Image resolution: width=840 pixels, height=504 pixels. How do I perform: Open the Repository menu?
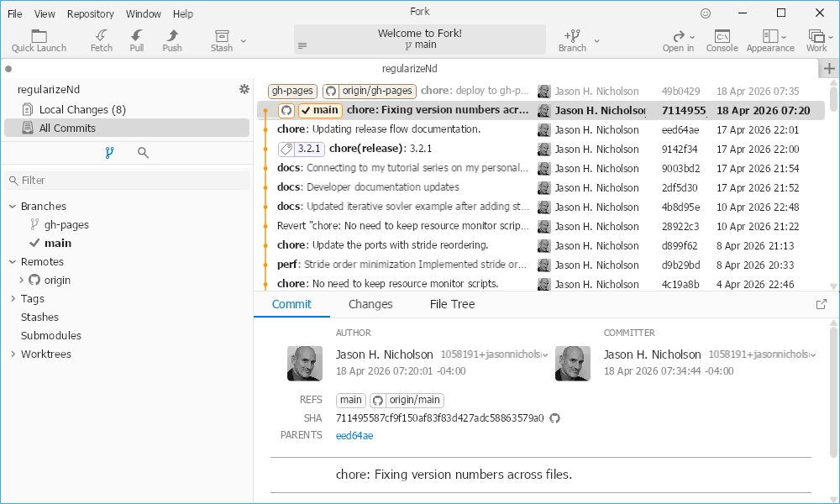coord(91,14)
